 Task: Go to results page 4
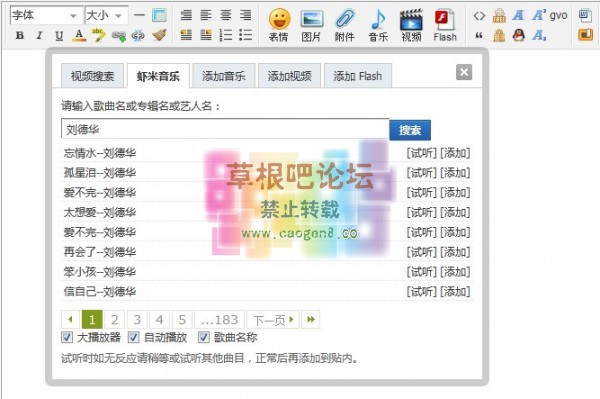pos(160,319)
